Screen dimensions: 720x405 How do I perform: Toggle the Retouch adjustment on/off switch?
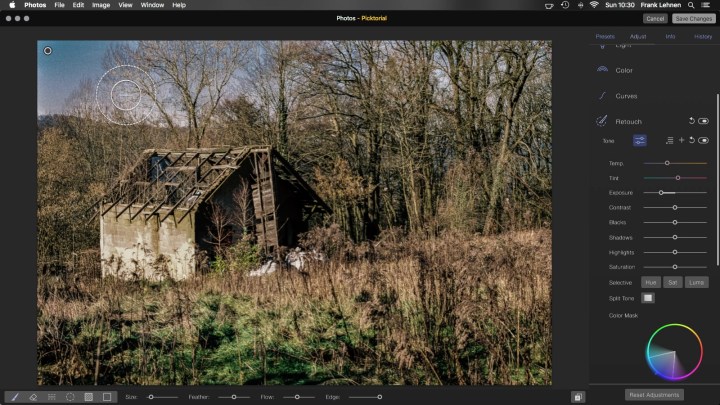[x=703, y=121]
